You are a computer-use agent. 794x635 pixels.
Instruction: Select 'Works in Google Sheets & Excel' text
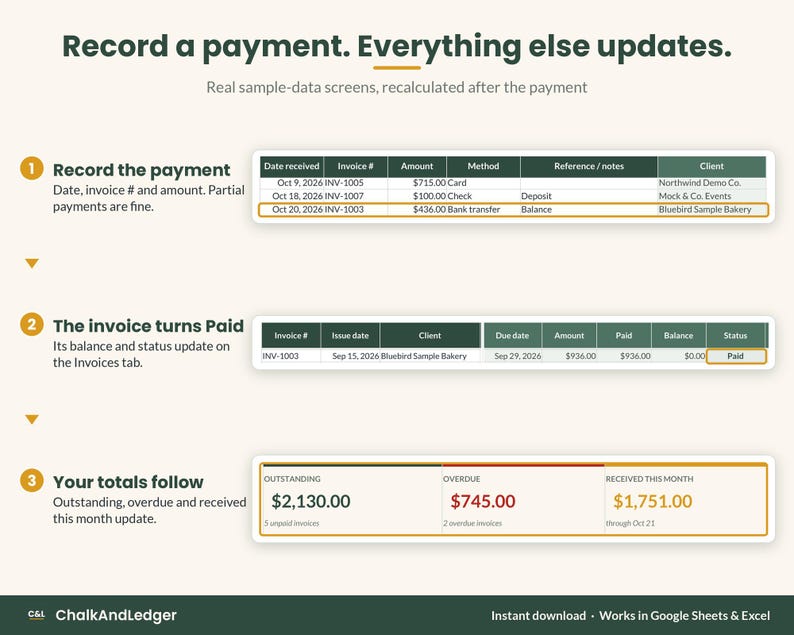(685, 616)
